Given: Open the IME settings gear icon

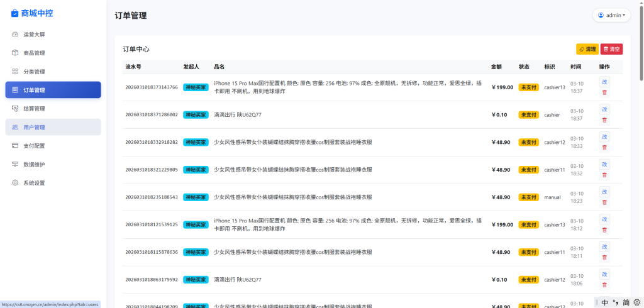Looking at the screenshot, I should click(637, 302).
